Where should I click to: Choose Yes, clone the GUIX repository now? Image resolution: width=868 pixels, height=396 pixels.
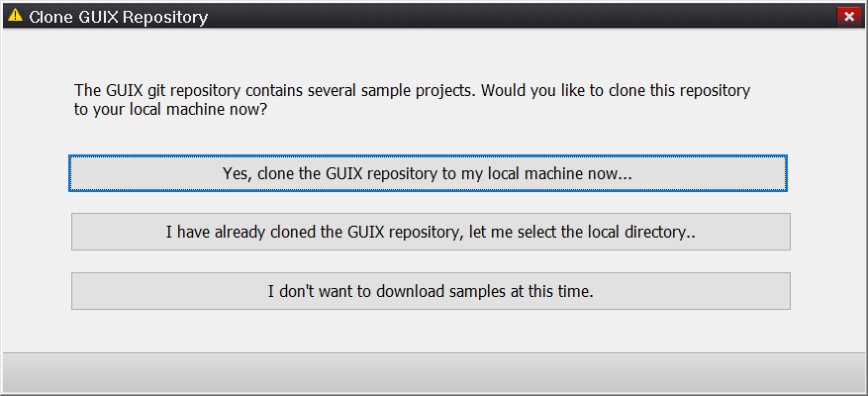click(428, 172)
